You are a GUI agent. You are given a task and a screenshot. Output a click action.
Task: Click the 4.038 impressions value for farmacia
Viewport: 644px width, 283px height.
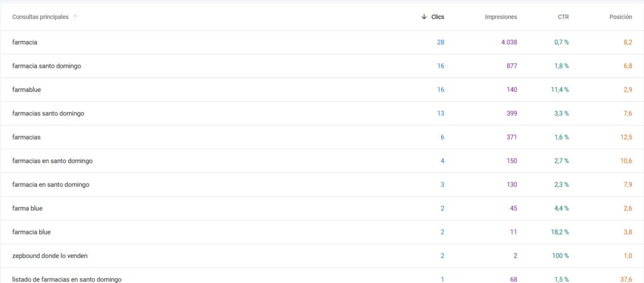[509, 42]
